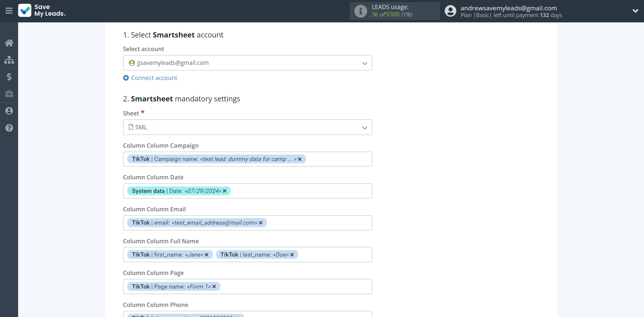Click inside the Column Email field
The height and width of the screenshot is (317, 644).
(248, 223)
